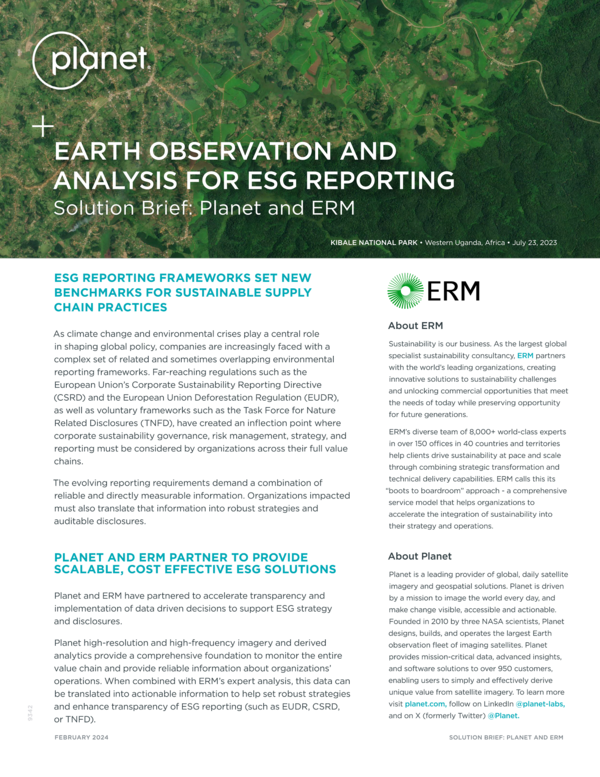Click the ERM green sunburst logo
The width and height of the screenshot is (600, 777).
point(405,291)
